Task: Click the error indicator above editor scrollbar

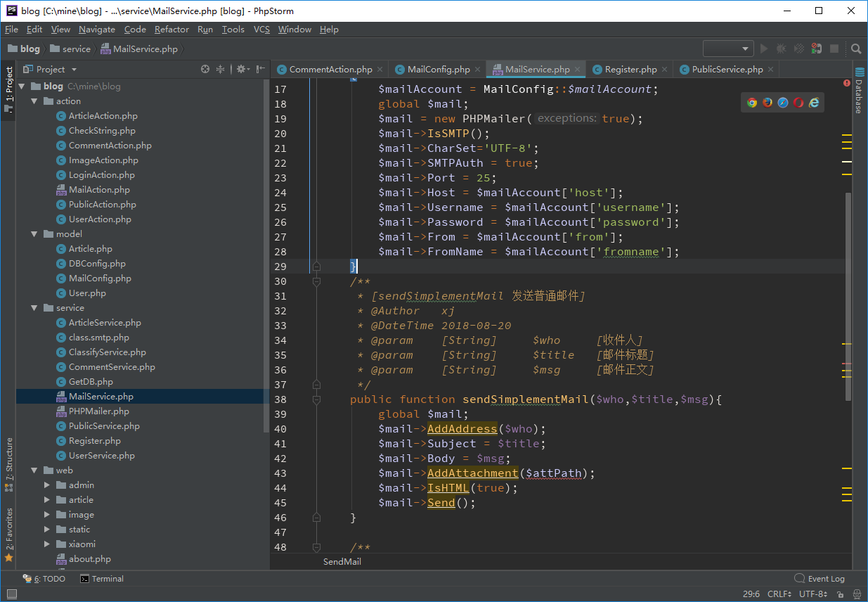Action: tap(847, 83)
